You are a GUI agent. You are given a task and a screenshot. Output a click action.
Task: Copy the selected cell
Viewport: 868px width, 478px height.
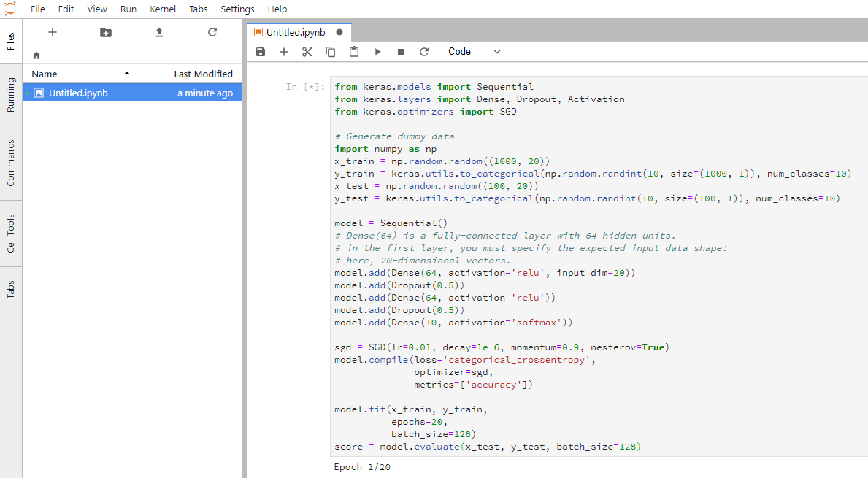coord(331,52)
